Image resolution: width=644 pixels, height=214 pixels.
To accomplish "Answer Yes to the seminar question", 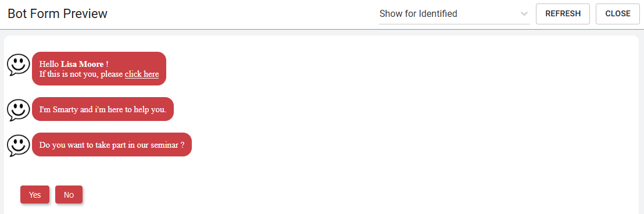I will (35, 195).
